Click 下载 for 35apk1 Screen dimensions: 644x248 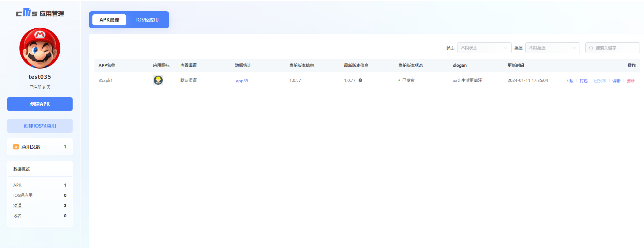click(569, 81)
